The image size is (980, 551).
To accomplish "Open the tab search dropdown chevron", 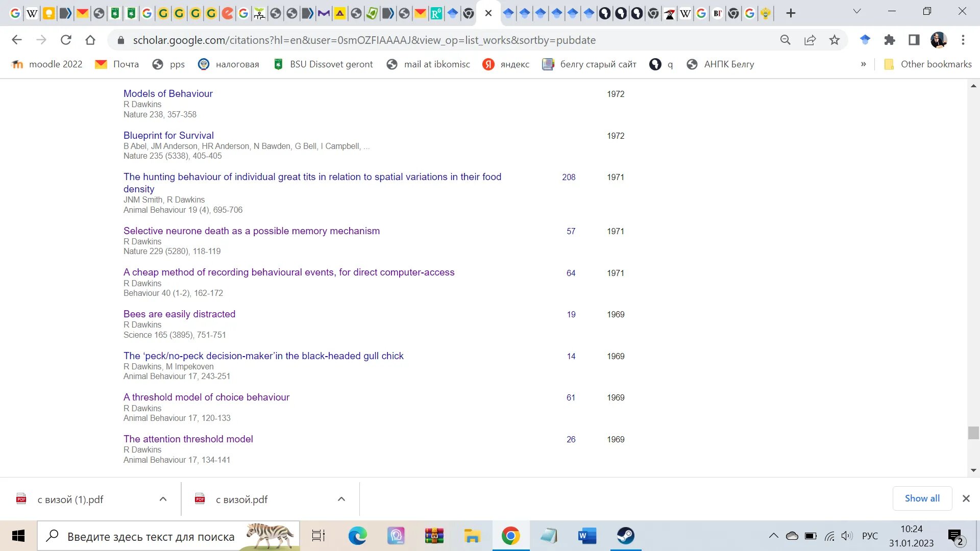I will click(x=857, y=11).
